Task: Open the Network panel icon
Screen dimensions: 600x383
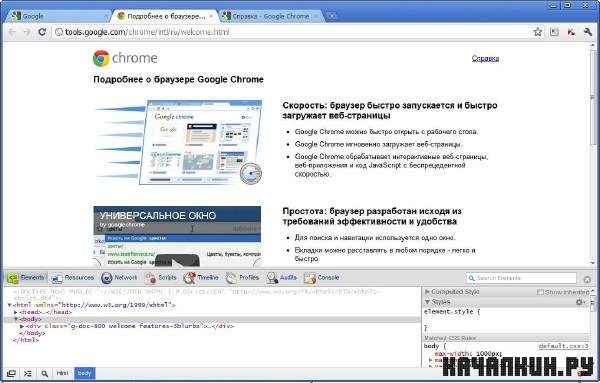Action: 106,278
